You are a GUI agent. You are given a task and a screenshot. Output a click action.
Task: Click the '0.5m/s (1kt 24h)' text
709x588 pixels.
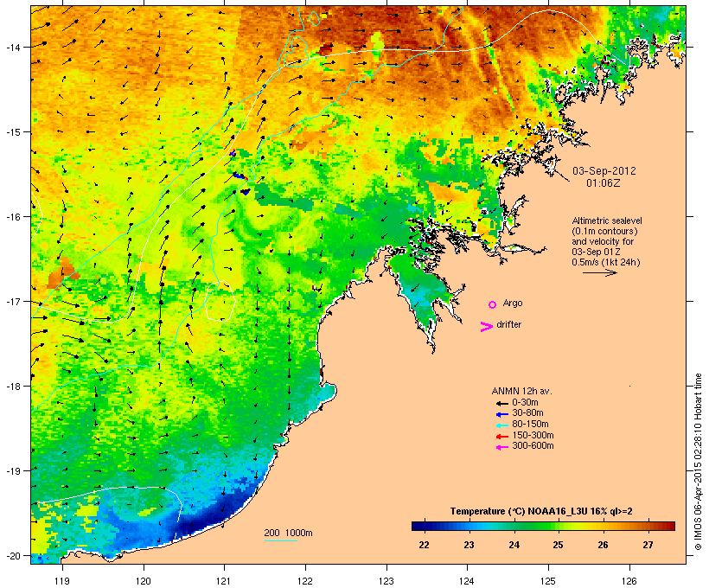point(606,262)
